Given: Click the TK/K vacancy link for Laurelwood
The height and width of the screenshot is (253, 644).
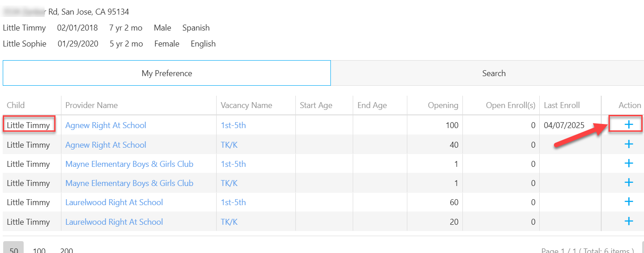Looking at the screenshot, I should (x=229, y=222).
